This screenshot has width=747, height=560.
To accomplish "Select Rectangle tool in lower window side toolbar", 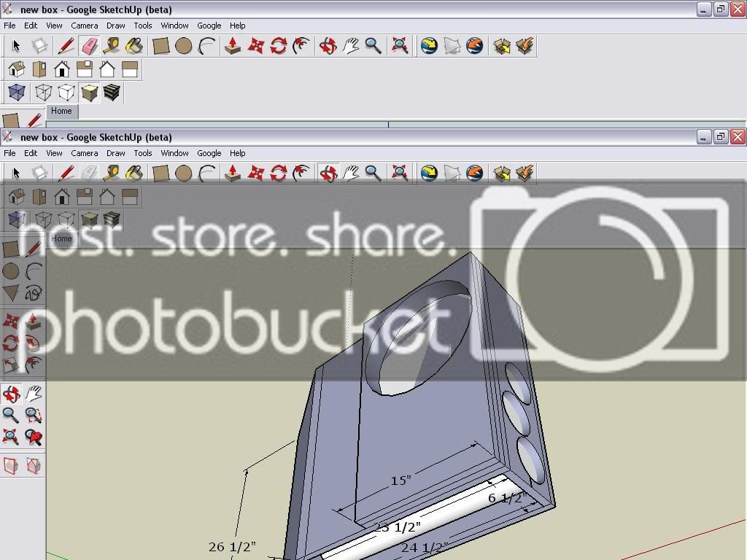I will coord(10,249).
